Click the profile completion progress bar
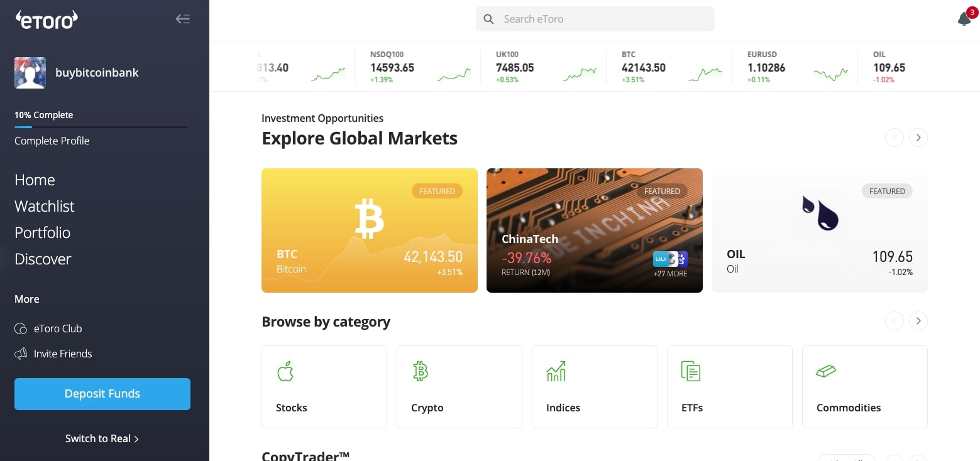980x461 pixels. click(x=101, y=127)
